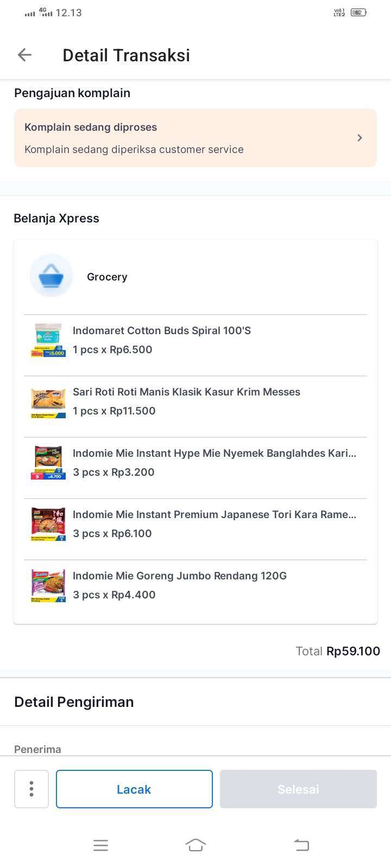
Task: Open the three-dot more options menu
Action: (x=31, y=789)
